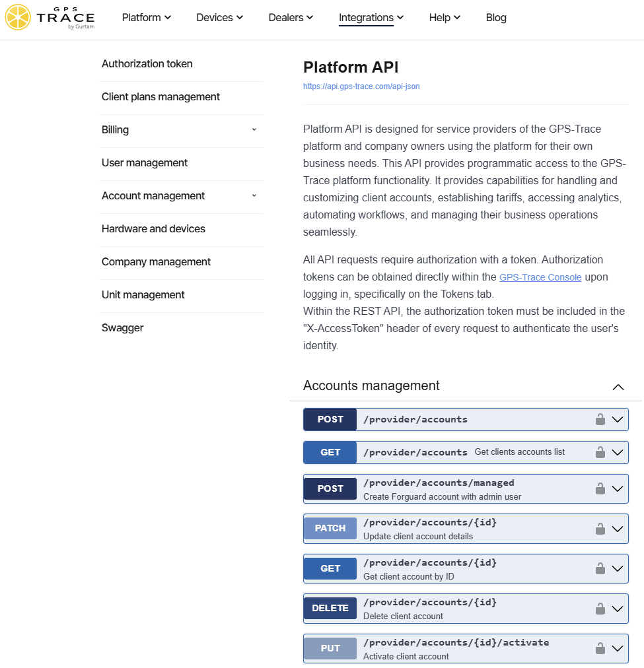Image resolution: width=644 pixels, height=668 pixels.
Task: Click lock icon on Get client account by ID
Action: pos(600,569)
